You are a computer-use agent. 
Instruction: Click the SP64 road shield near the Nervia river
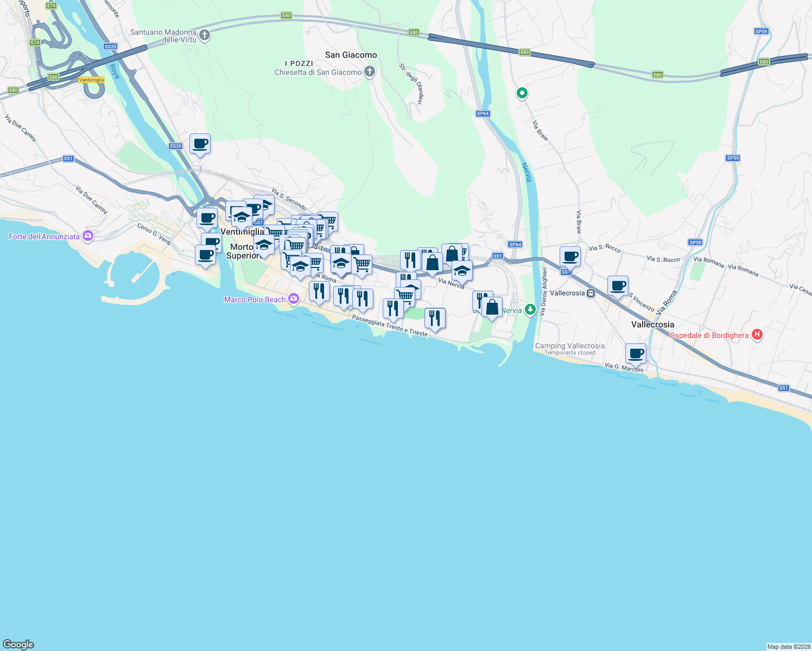pos(483,114)
